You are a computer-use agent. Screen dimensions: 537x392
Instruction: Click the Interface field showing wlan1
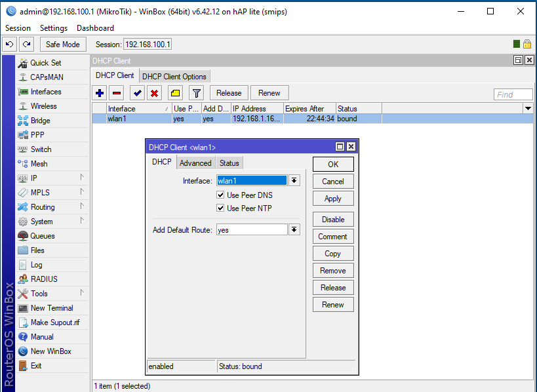[252, 181]
